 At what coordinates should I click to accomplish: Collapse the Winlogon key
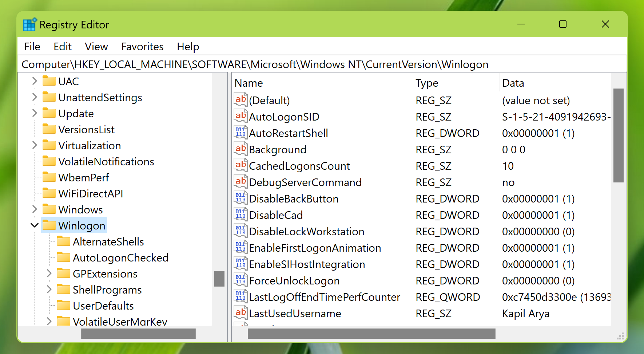pos(35,225)
